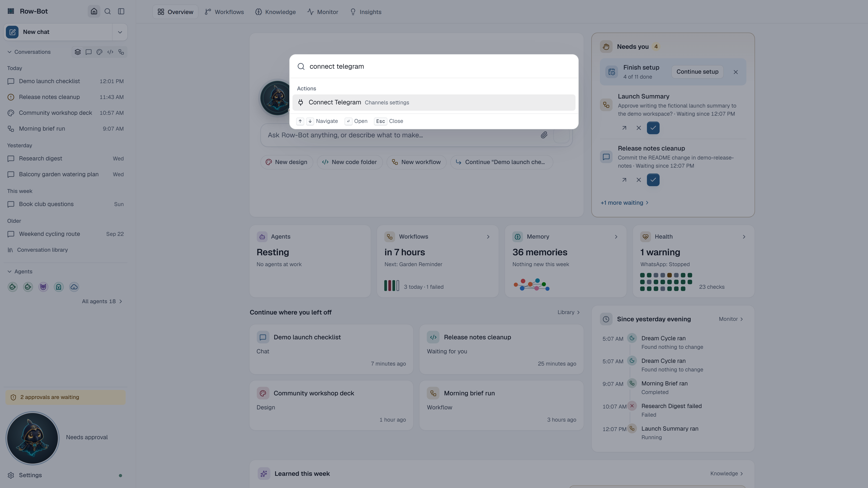
Task: Select Connect Telegram action result
Action: tap(434, 102)
